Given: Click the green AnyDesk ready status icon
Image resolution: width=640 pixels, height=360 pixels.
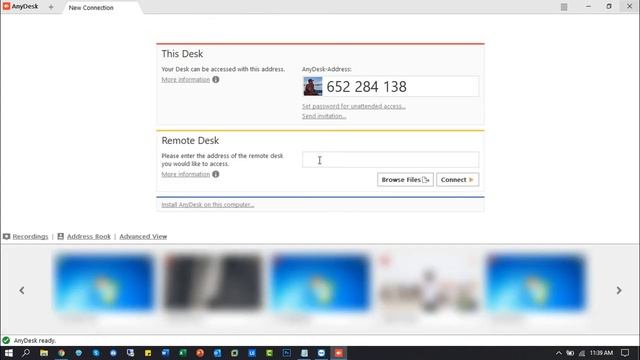Looking at the screenshot, I should point(6,340).
